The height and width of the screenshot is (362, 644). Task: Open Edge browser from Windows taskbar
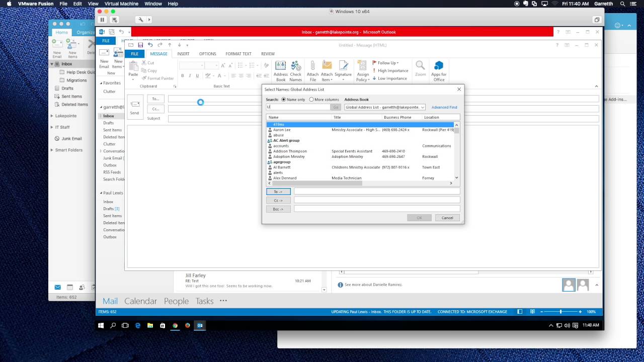point(138,325)
